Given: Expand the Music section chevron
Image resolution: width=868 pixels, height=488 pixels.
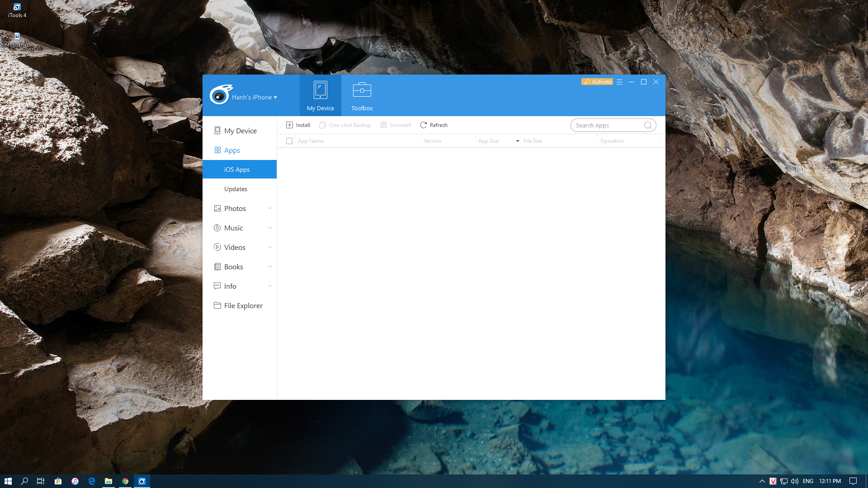Looking at the screenshot, I should [270, 228].
